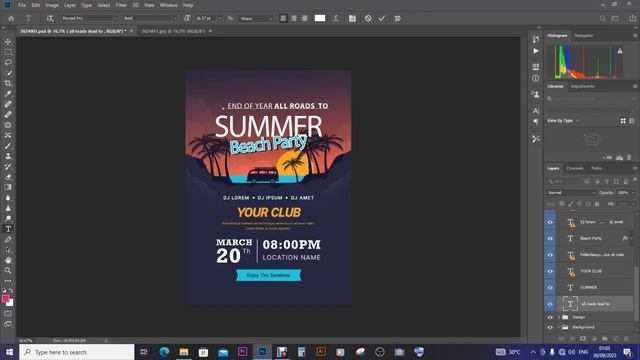Toggle the Character and Paragraph panels
Viewport: 640px width, 360px height.
352,18
